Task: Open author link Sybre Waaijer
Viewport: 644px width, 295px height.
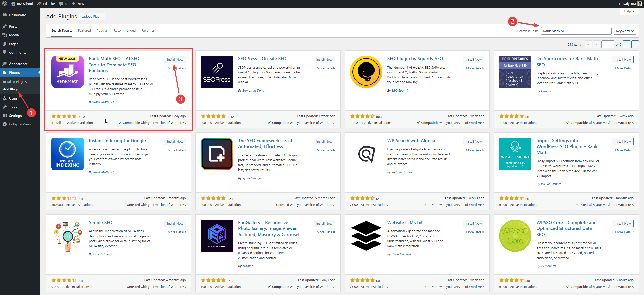Action: click(252, 178)
